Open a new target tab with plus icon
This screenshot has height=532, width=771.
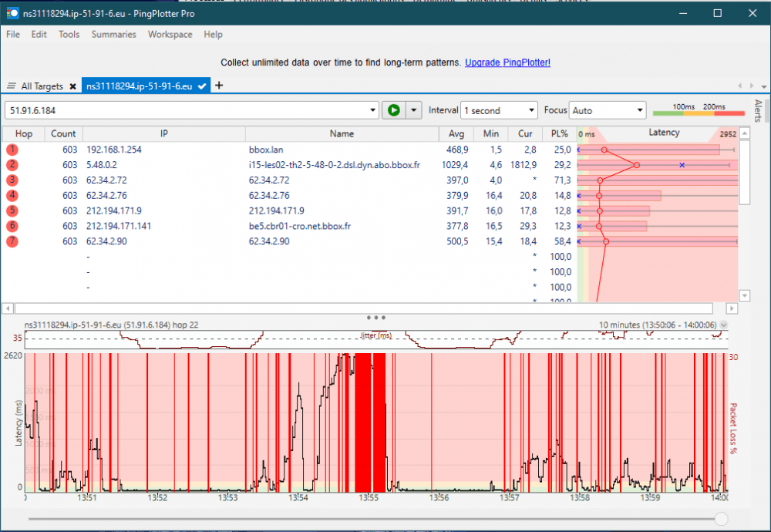click(219, 86)
